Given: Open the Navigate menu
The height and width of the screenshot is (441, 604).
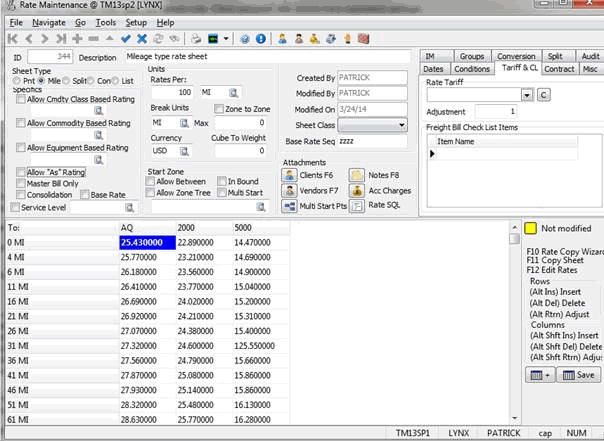Looking at the screenshot, I should pyautogui.click(x=48, y=21).
